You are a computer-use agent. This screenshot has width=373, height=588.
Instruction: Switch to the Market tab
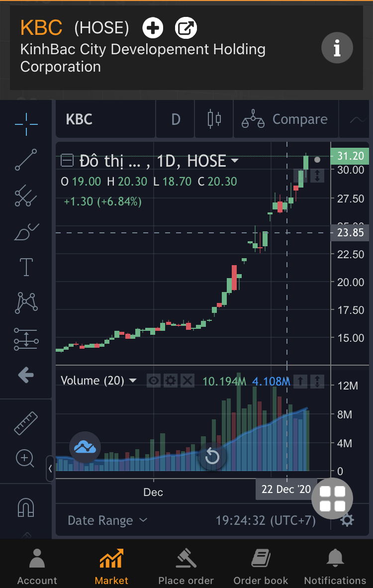111,566
